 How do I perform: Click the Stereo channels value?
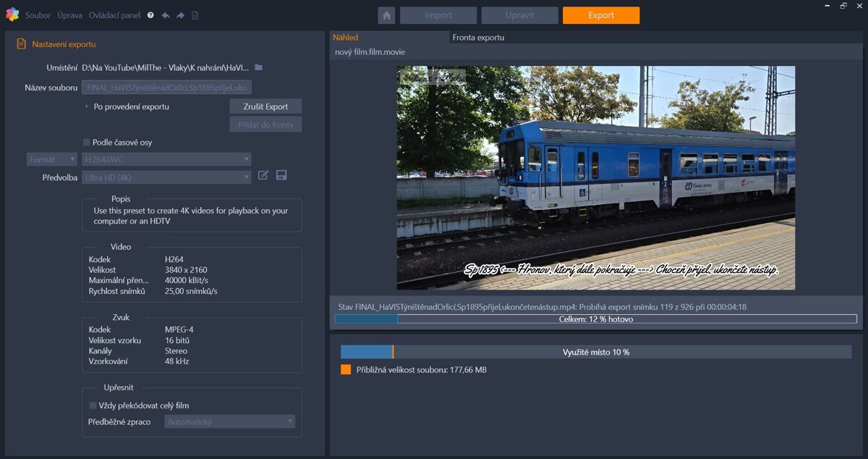176,350
